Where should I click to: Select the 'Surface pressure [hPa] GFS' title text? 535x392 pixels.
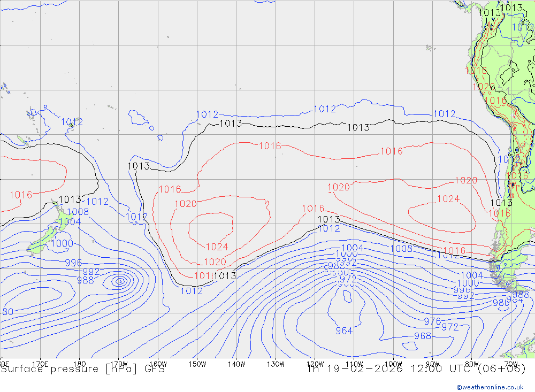[83, 369]
